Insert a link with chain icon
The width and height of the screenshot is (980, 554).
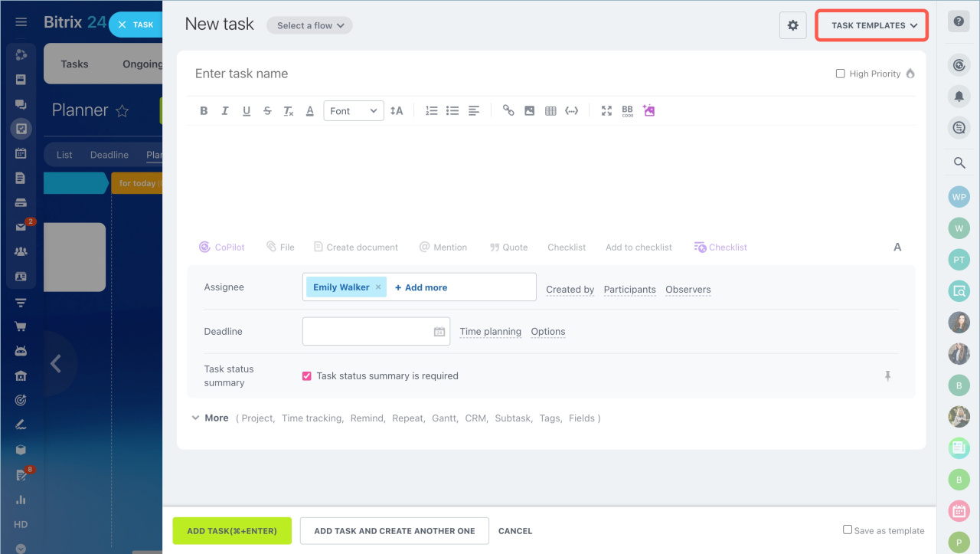tap(508, 111)
